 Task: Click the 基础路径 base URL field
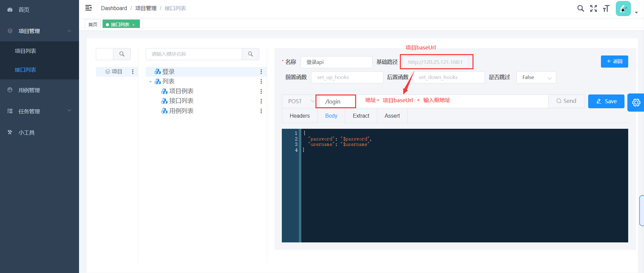pos(435,62)
